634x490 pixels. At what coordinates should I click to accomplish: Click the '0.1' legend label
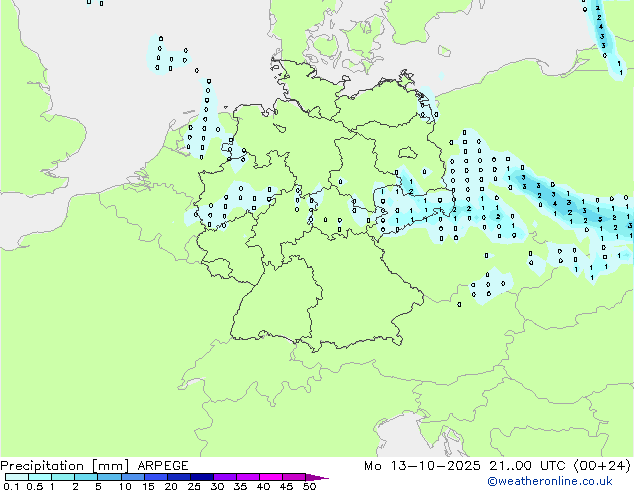pyautogui.click(x=11, y=486)
